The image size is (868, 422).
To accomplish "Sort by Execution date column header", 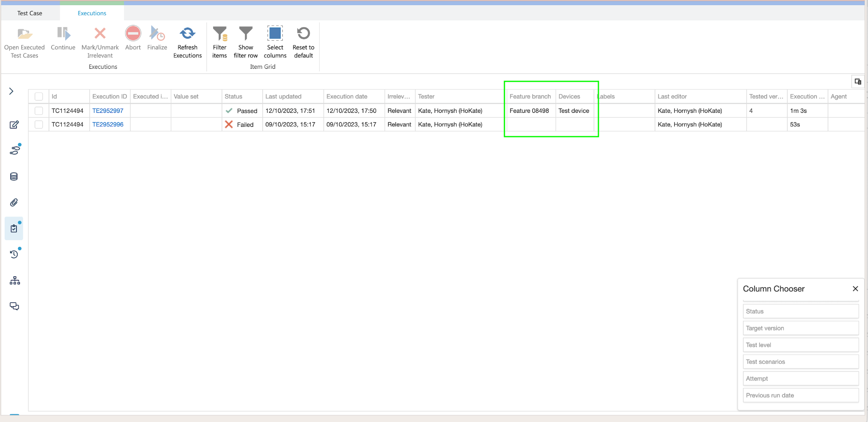I will (347, 97).
